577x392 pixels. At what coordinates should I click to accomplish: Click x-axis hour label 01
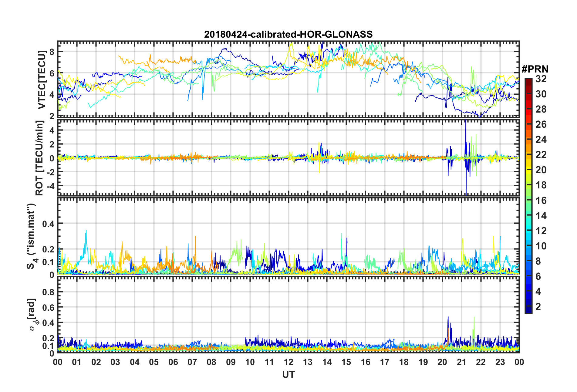pos(77,362)
